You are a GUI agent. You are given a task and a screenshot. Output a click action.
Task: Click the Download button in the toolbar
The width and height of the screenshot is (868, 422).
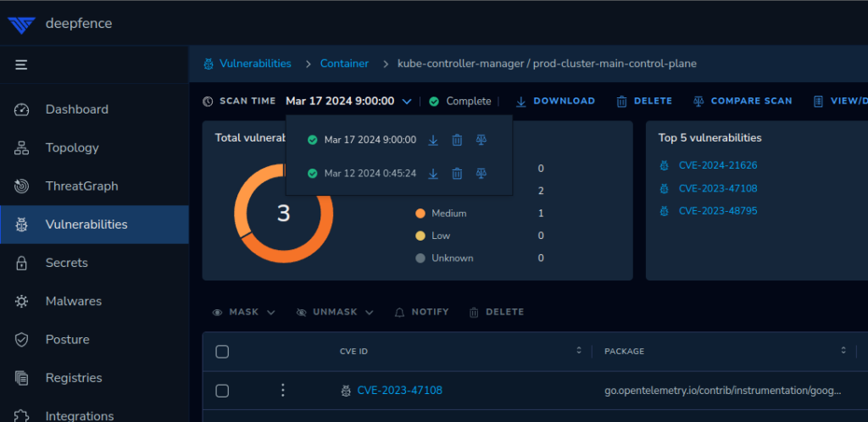(555, 101)
